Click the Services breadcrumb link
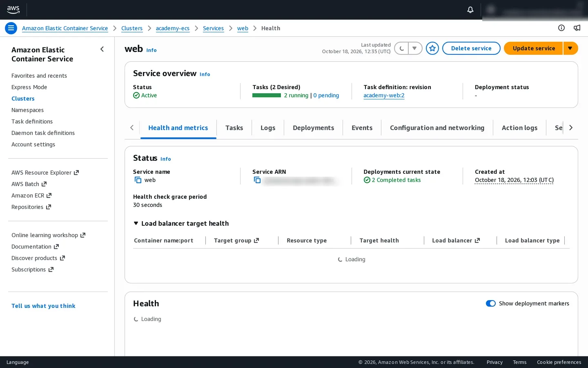 point(213,28)
